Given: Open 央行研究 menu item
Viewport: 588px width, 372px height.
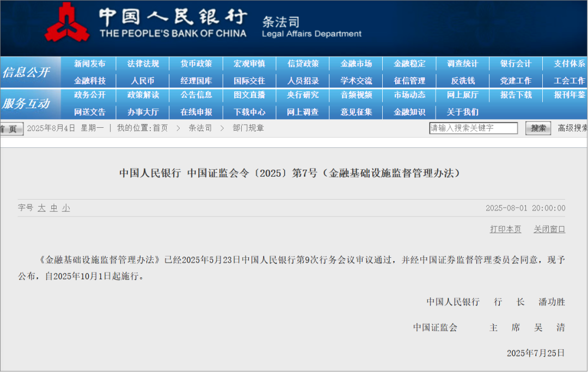Looking at the screenshot, I should [x=303, y=95].
